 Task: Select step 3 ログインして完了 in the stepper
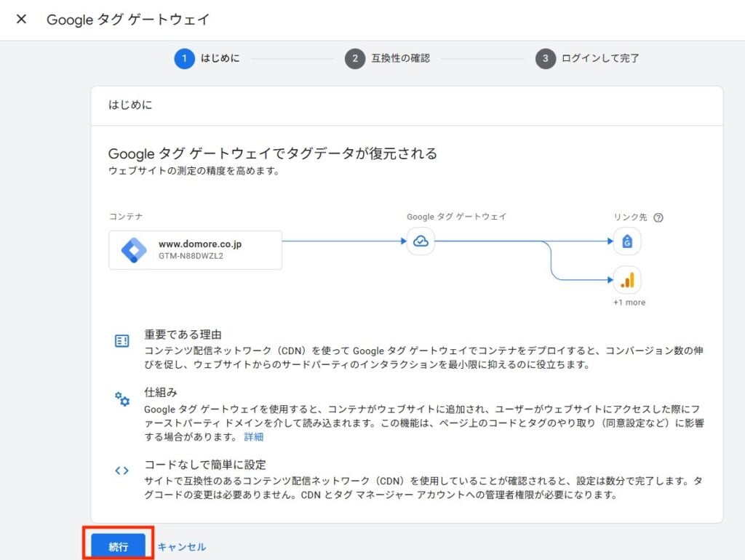click(x=587, y=58)
